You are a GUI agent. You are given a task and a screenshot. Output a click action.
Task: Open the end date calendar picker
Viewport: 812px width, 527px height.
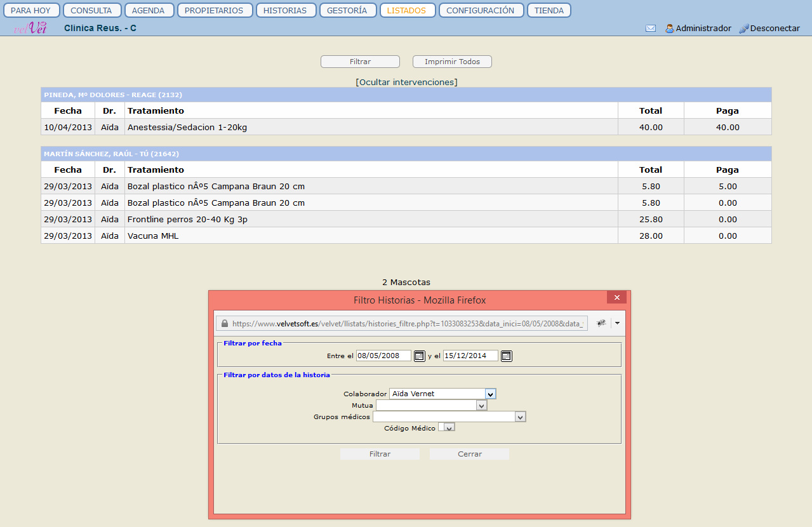(506, 356)
